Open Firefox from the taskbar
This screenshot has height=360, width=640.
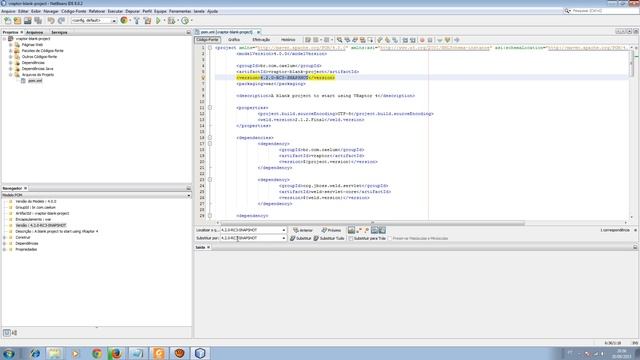(116, 353)
